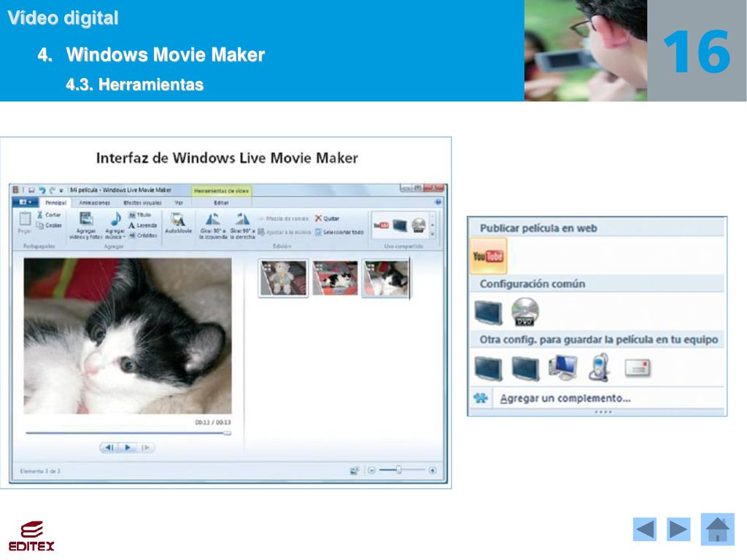
Task: Click the greyed Mezcla de sonido option
Action: 284,219
